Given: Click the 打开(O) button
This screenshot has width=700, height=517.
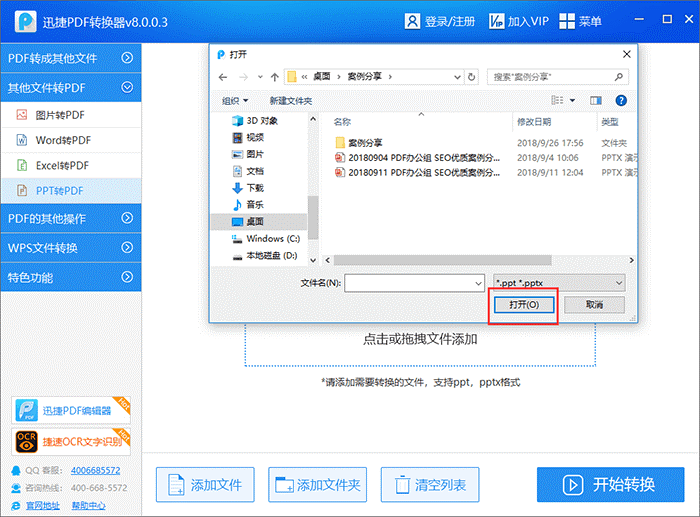Looking at the screenshot, I should point(524,305).
